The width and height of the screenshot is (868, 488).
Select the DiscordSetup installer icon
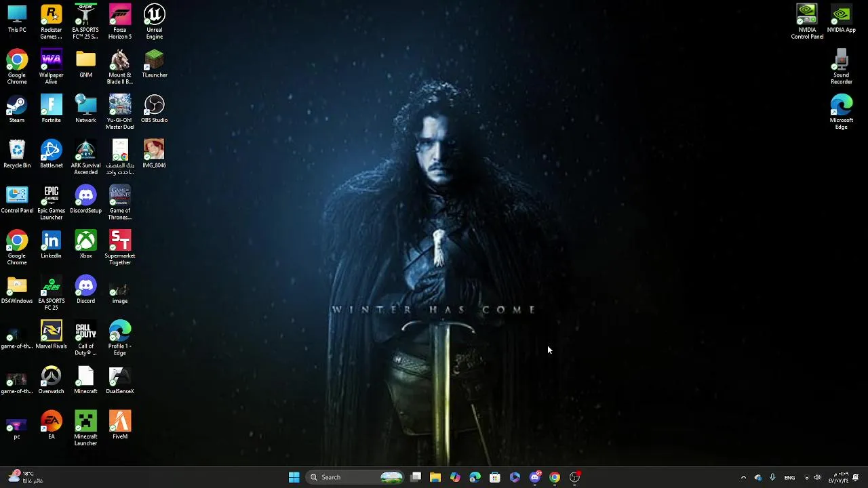pyautogui.click(x=85, y=200)
